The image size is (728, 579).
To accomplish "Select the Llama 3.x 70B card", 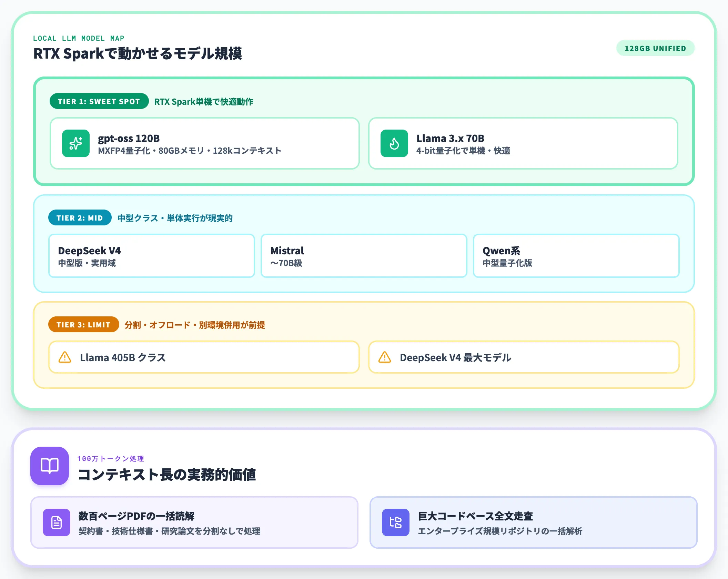I will 523,143.
